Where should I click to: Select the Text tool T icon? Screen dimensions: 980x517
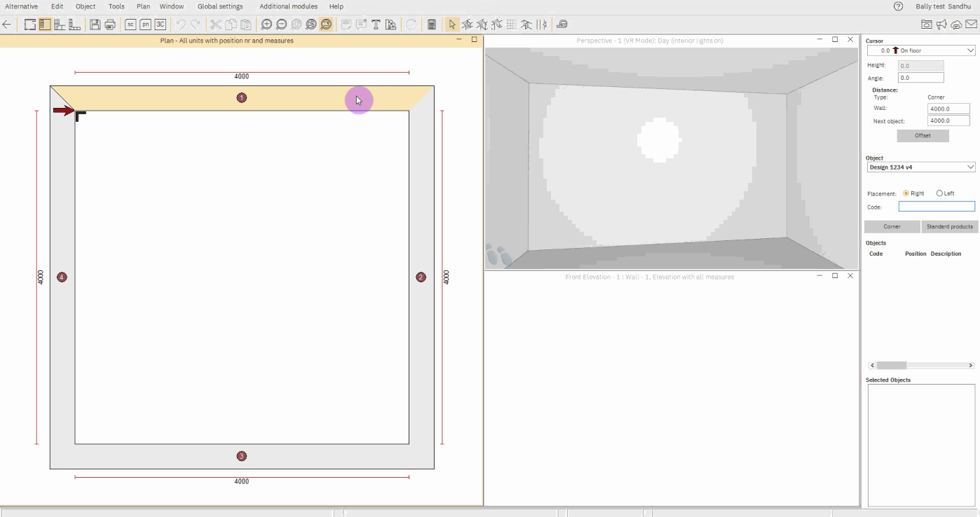[376, 25]
